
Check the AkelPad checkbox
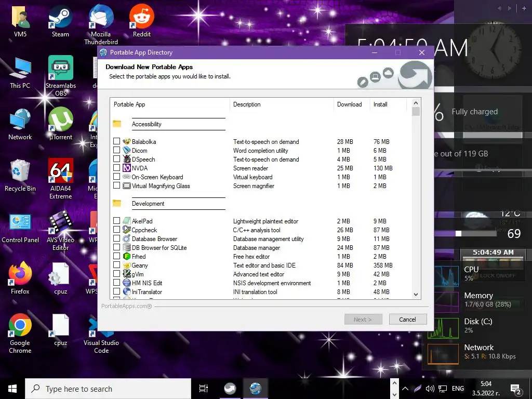116,220
